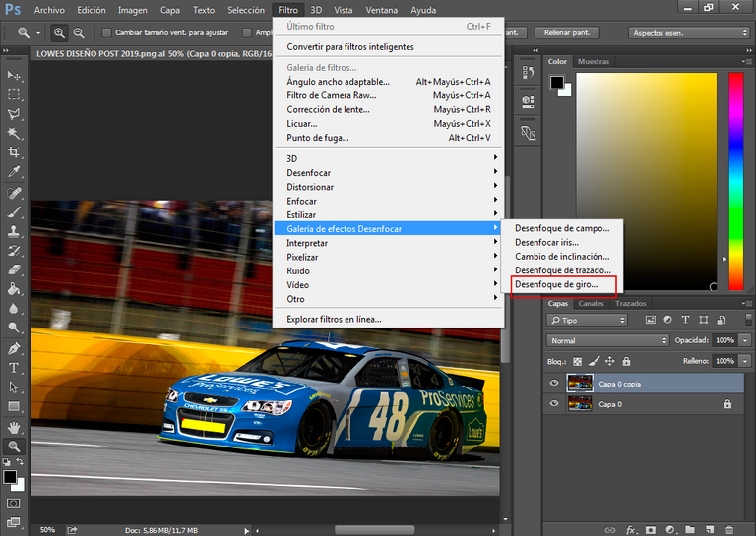The width and height of the screenshot is (756, 536).
Task: Click the Rellenar pant. button
Action: click(x=567, y=32)
